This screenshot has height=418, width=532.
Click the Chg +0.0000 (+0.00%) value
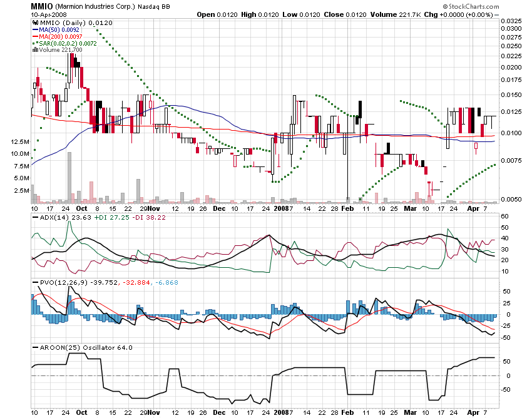[x=458, y=14]
